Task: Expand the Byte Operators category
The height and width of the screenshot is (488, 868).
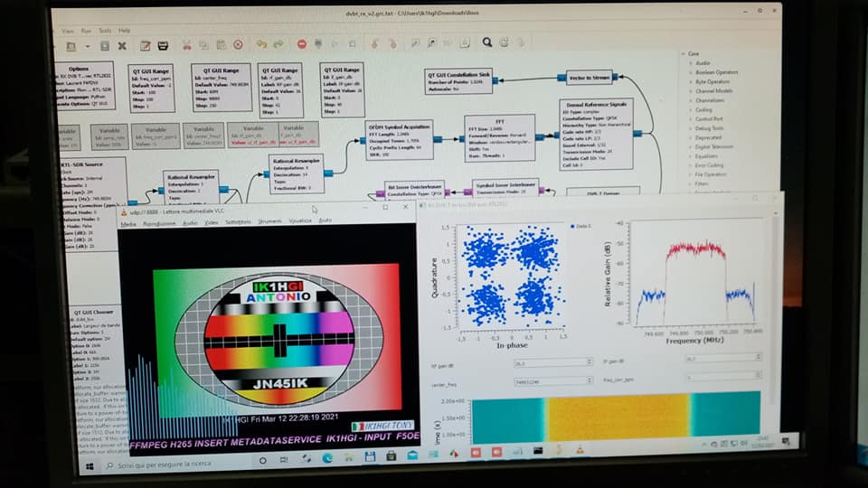Action: 691,82
